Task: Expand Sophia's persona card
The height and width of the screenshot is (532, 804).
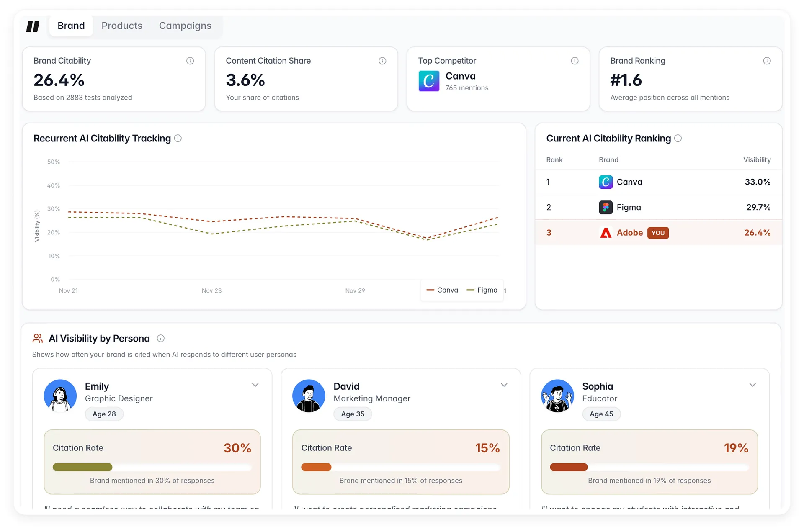Action: click(x=752, y=385)
